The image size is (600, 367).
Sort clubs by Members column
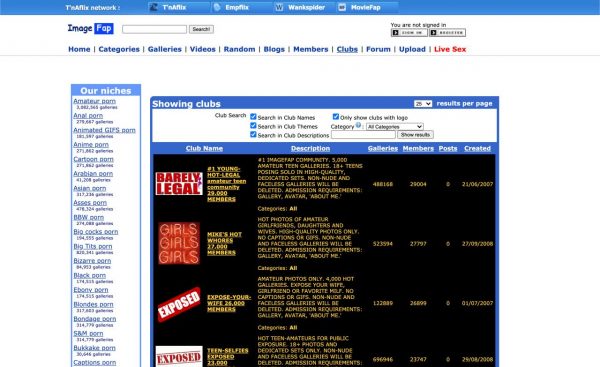click(x=418, y=148)
